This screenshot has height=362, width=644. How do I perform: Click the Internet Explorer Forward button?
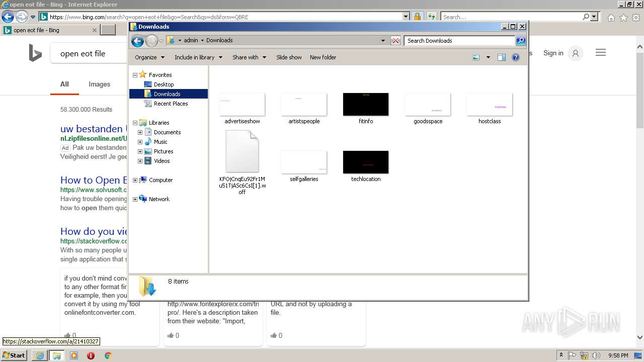click(22, 17)
